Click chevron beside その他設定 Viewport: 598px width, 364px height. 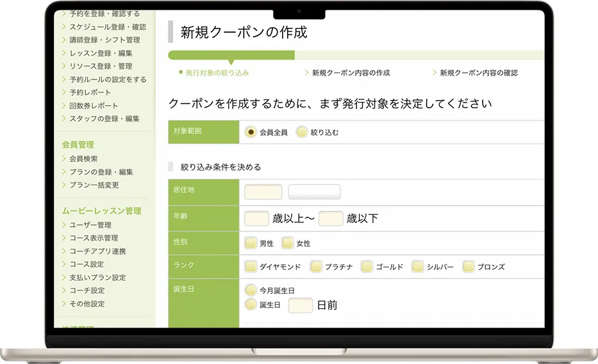(64, 304)
